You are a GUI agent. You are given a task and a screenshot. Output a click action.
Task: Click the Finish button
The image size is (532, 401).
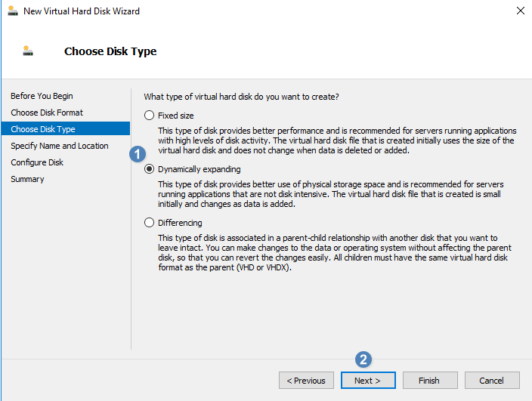pos(430,381)
